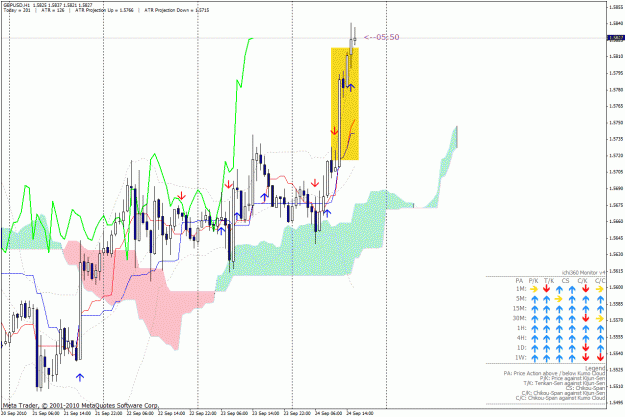Click the 1.5810 price axis label

[x=616, y=56]
